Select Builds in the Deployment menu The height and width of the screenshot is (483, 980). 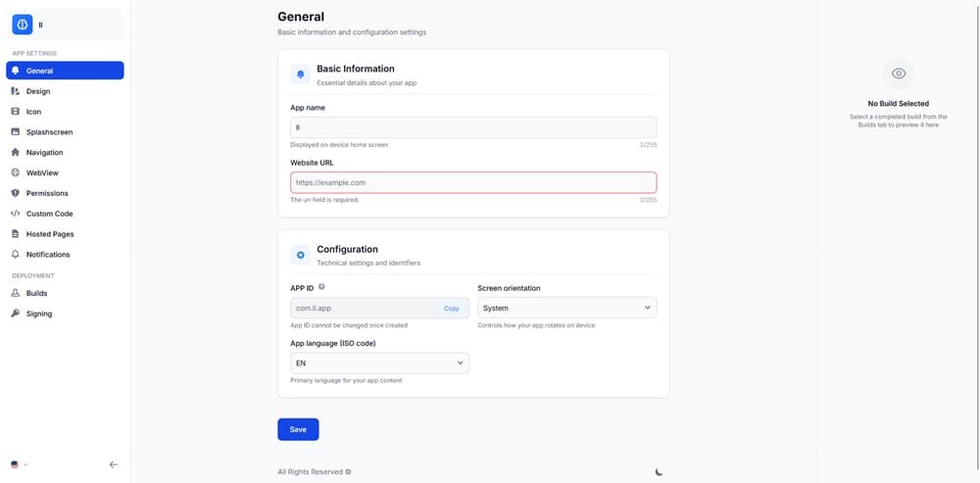36,293
